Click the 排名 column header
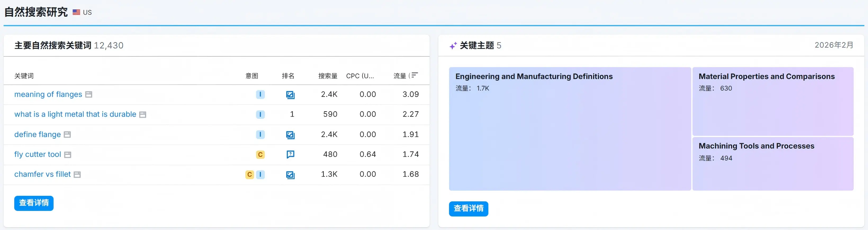The width and height of the screenshot is (868, 230). [288, 76]
